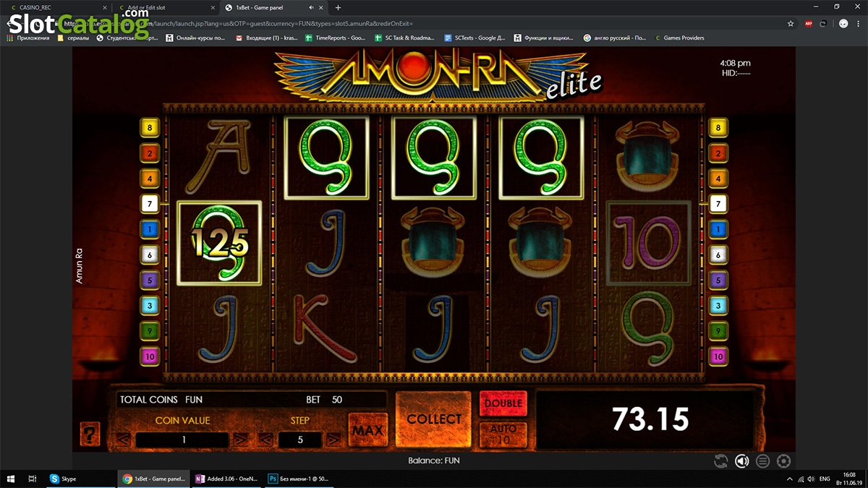Increase the coin value with right arrow
The width and height of the screenshot is (868, 488).
point(241,440)
